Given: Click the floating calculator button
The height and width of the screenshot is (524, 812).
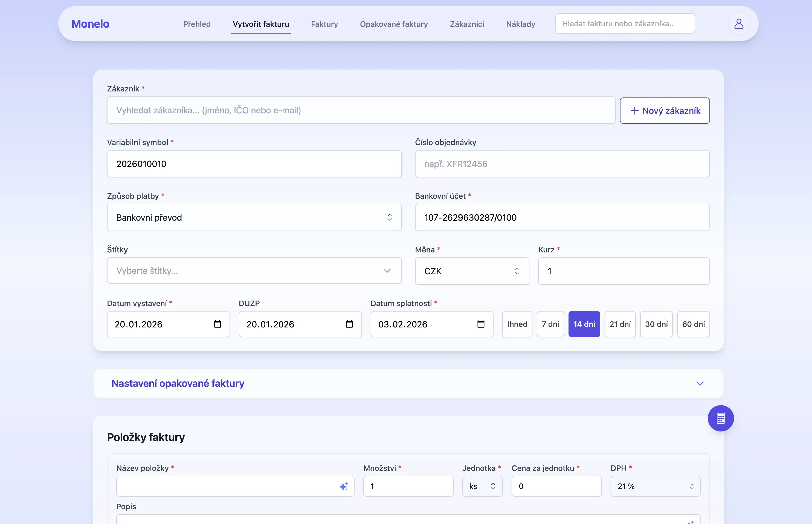Looking at the screenshot, I should tap(721, 418).
